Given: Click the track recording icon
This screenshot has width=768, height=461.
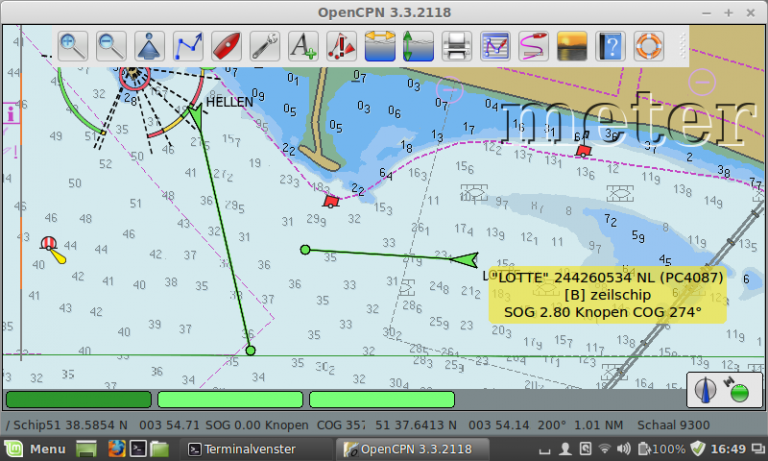Looking at the screenshot, I should tap(534, 46).
